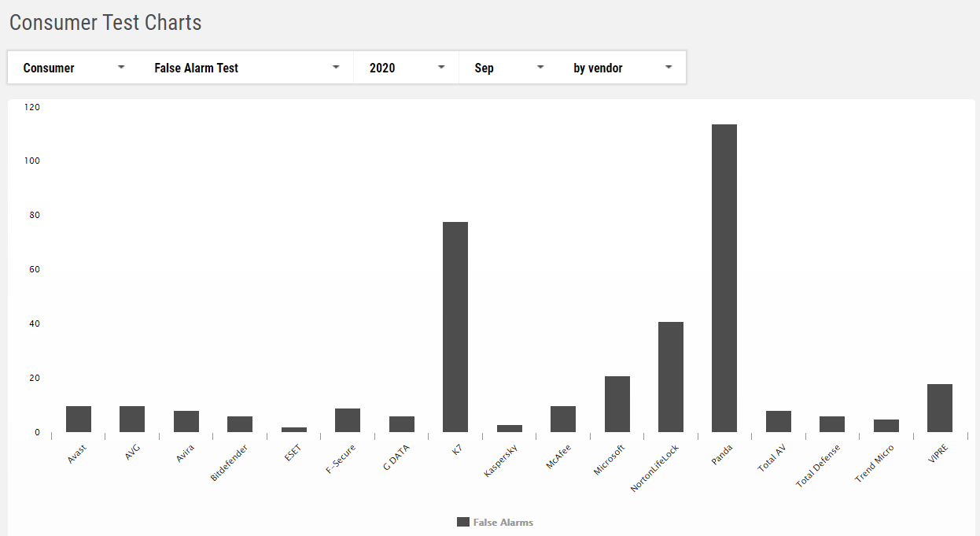Click the Total Defense axis label
This screenshot has height=536, width=980.
pos(818,466)
